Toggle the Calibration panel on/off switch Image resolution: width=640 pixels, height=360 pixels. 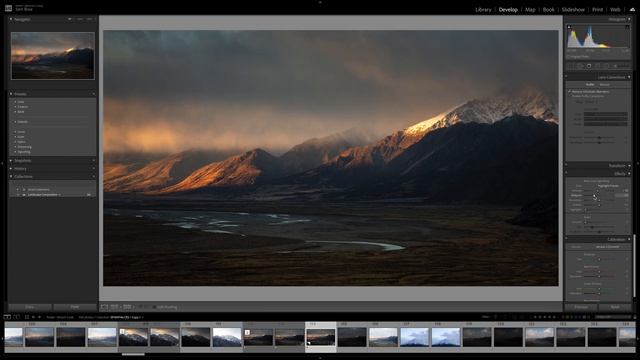pos(567,239)
